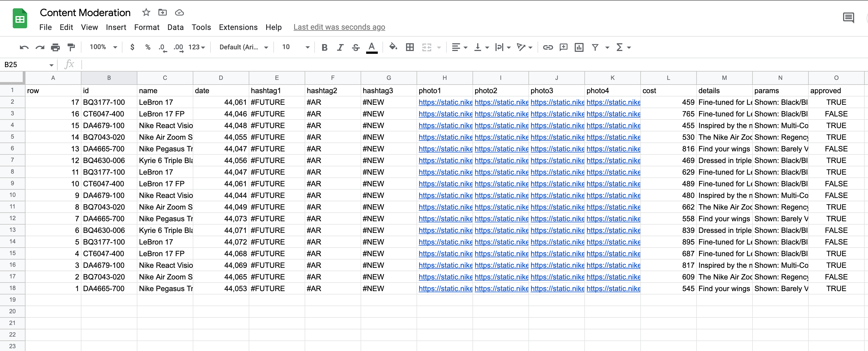Click the Undo button
Image resolution: width=868 pixels, height=351 pixels.
click(24, 47)
